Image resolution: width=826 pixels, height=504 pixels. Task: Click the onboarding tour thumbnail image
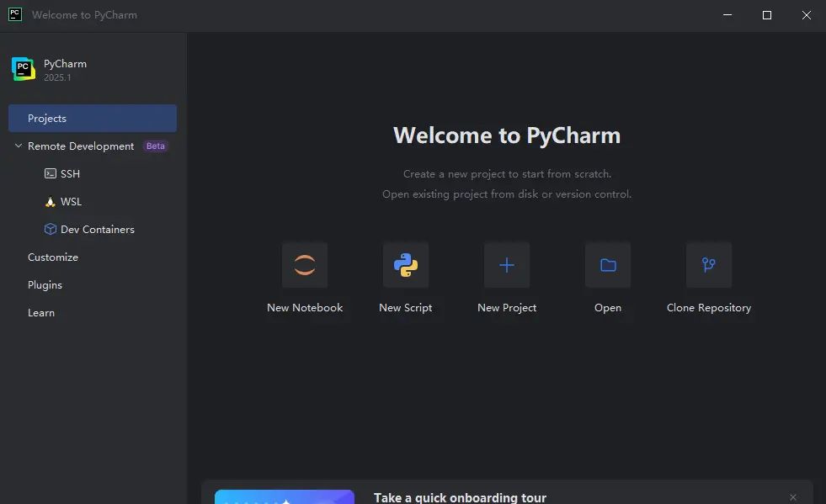tap(284, 496)
